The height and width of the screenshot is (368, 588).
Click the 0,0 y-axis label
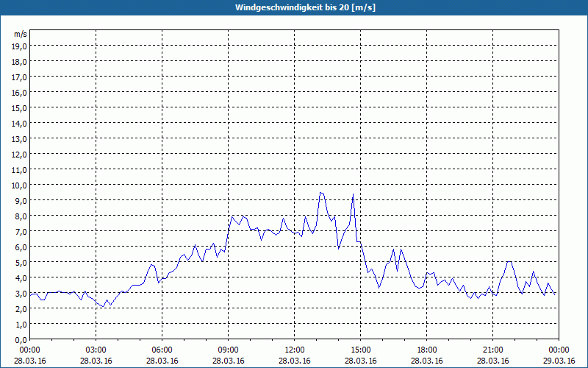[21, 340]
